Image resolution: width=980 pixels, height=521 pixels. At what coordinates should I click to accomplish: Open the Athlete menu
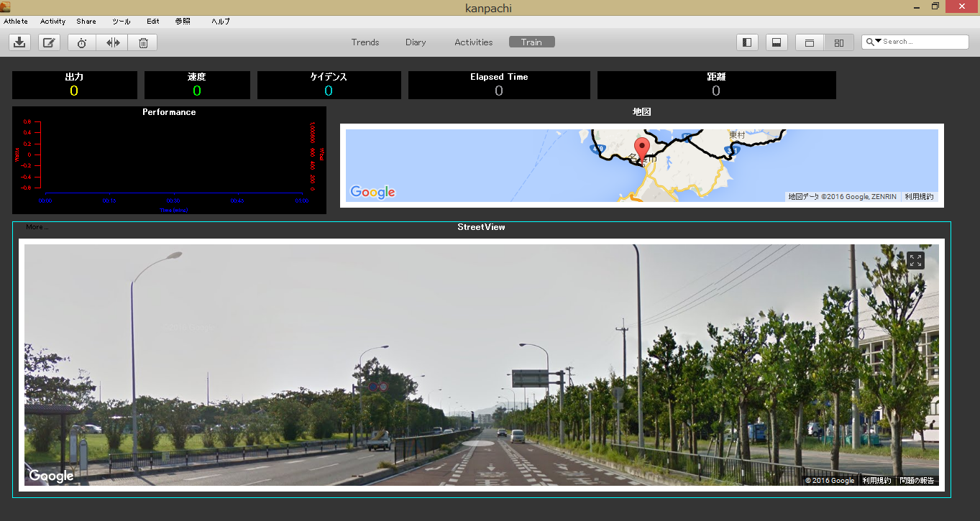coord(16,22)
